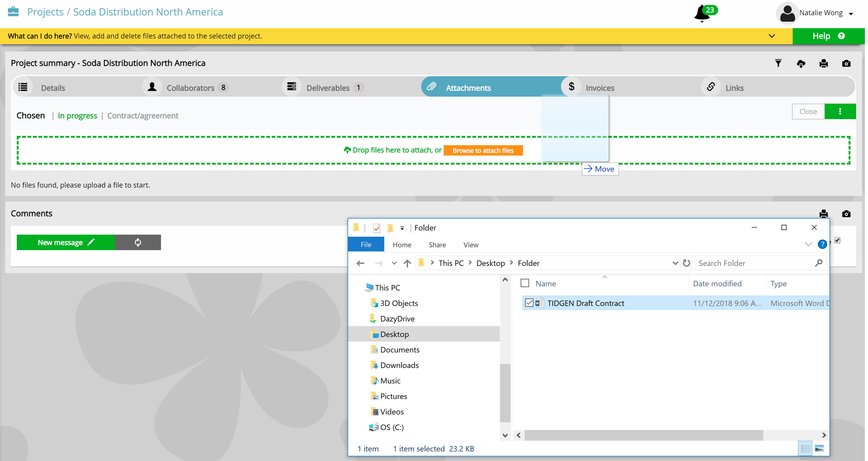The height and width of the screenshot is (461, 868).
Task: Sort by the Date modified column
Action: coord(717,283)
